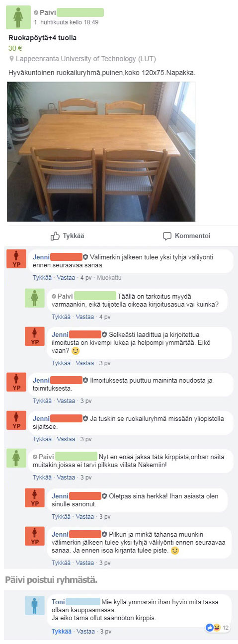Screen dimensions: 238x644
Task: Click the Jenni name on ruokailuryhmä yliopistolla comment
Action: (x=41, y=418)
